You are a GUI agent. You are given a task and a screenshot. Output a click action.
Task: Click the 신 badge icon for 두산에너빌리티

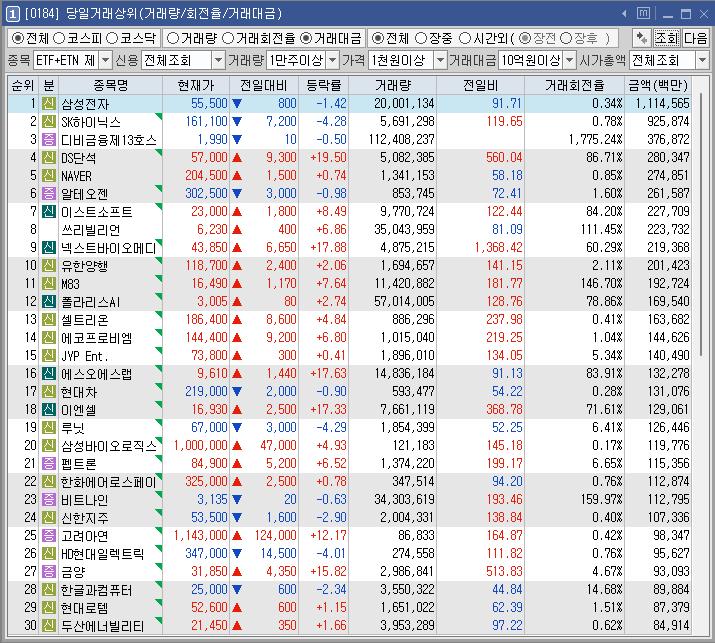(49, 625)
